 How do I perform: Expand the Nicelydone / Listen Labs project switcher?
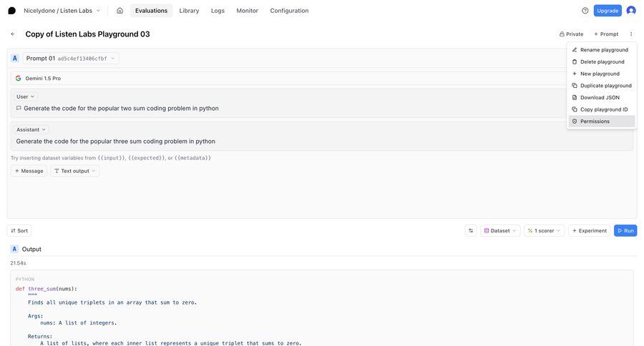[x=62, y=11]
